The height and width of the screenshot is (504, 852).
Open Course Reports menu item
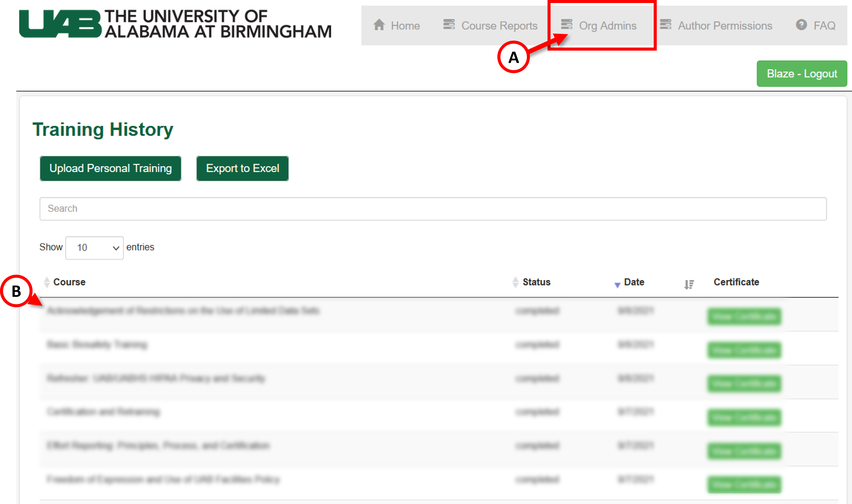tap(499, 25)
